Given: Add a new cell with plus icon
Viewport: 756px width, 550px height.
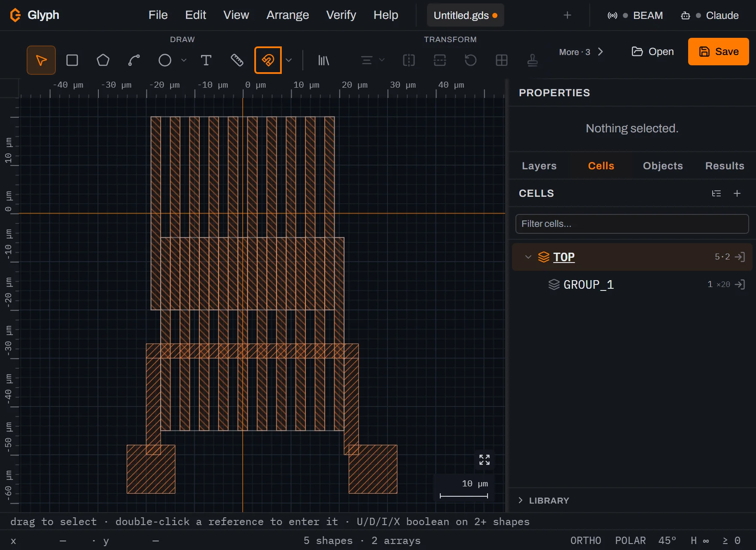Looking at the screenshot, I should pos(737,193).
